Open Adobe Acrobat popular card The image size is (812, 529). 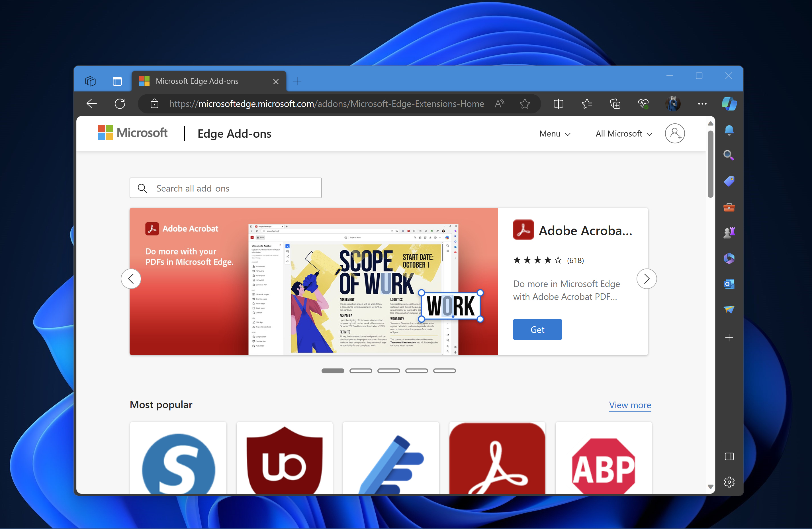[x=497, y=458]
